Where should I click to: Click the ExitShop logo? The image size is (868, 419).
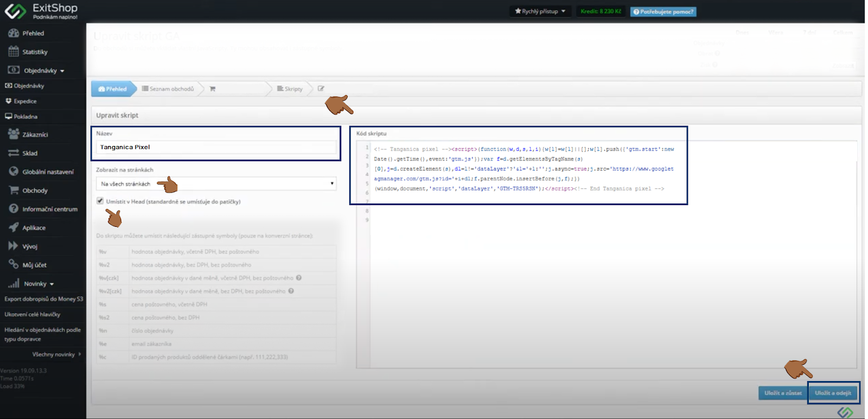41,11
